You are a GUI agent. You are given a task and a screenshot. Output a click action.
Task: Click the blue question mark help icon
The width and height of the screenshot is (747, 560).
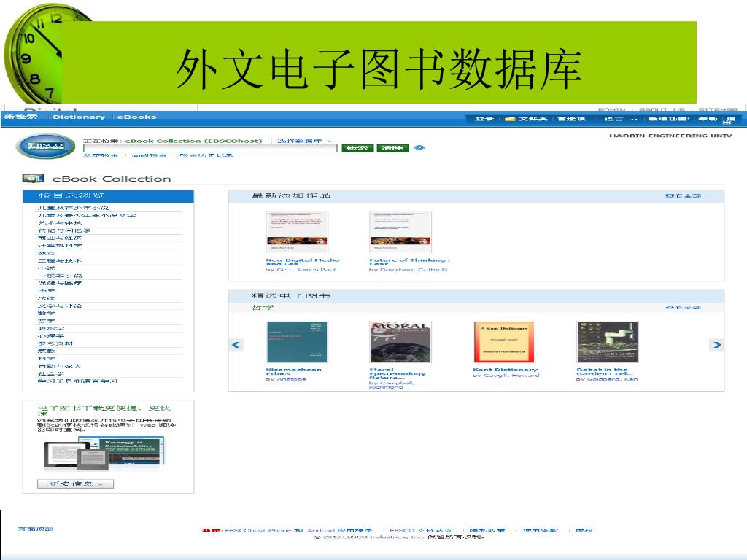click(x=419, y=148)
